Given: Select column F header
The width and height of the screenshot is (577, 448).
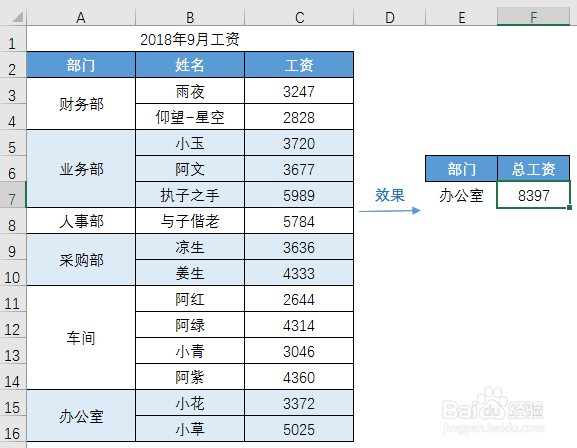Looking at the screenshot, I should (x=534, y=17).
